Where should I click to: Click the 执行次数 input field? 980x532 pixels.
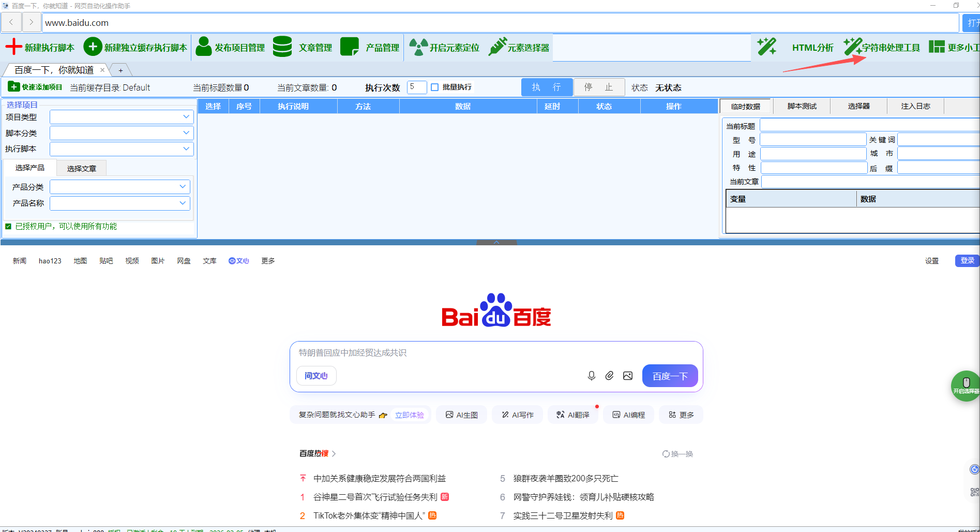(x=416, y=87)
